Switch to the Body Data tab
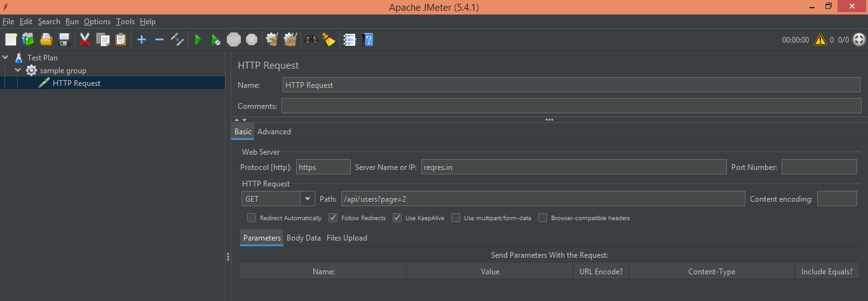This screenshot has width=868, height=301. [304, 238]
